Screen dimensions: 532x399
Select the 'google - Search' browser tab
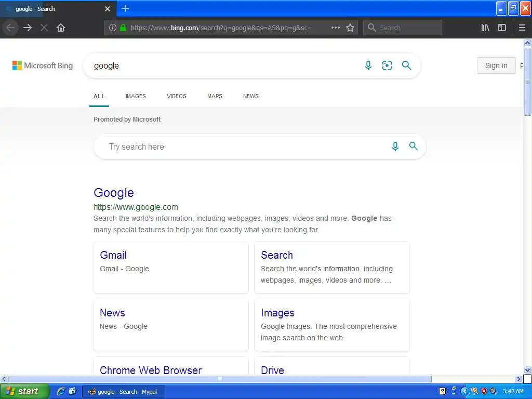(58, 9)
